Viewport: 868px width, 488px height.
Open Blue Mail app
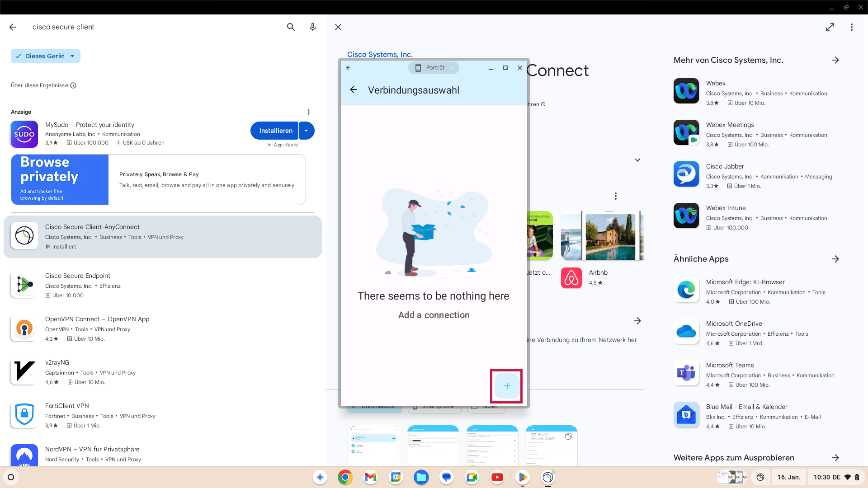[757, 416]
